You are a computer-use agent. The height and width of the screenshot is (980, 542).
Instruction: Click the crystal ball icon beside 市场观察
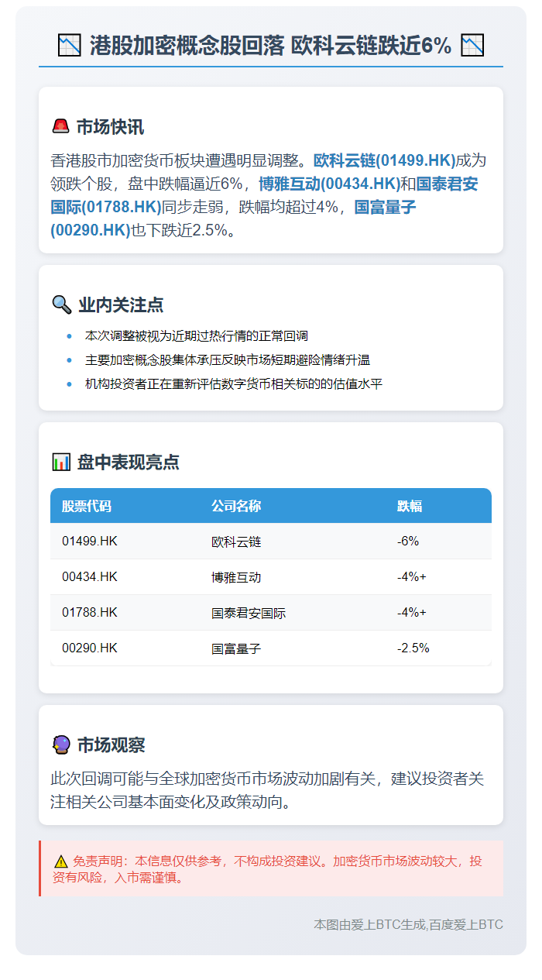coord(60,745)
